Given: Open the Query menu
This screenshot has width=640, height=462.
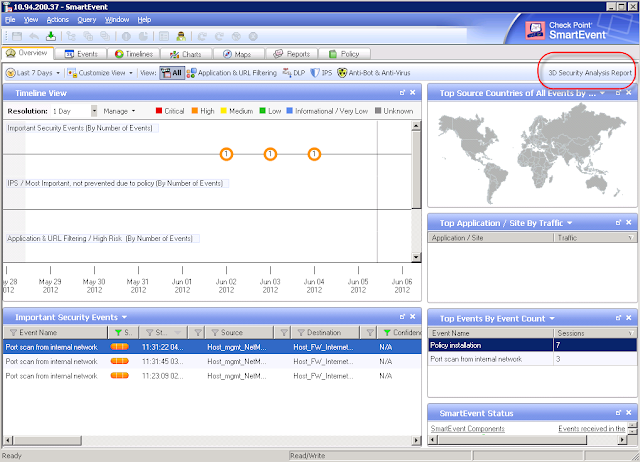Looking at the screenshot, I should (x=87, y=20).
